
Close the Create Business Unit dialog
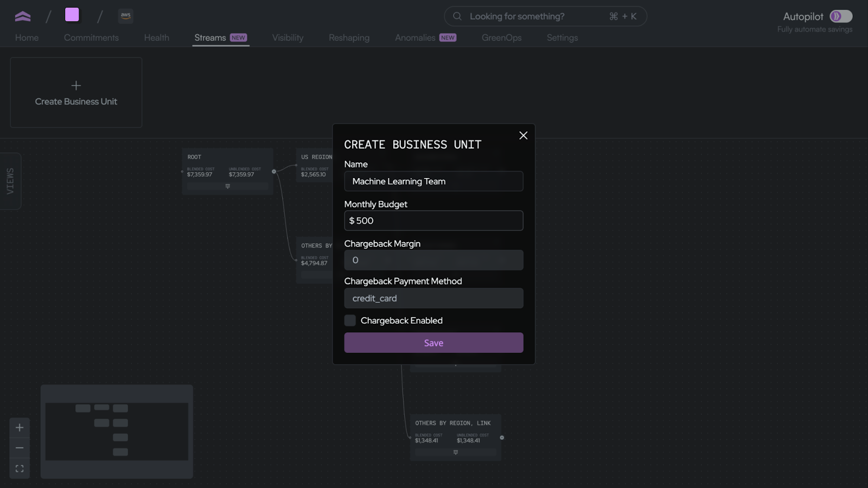[x=523, y=135]
